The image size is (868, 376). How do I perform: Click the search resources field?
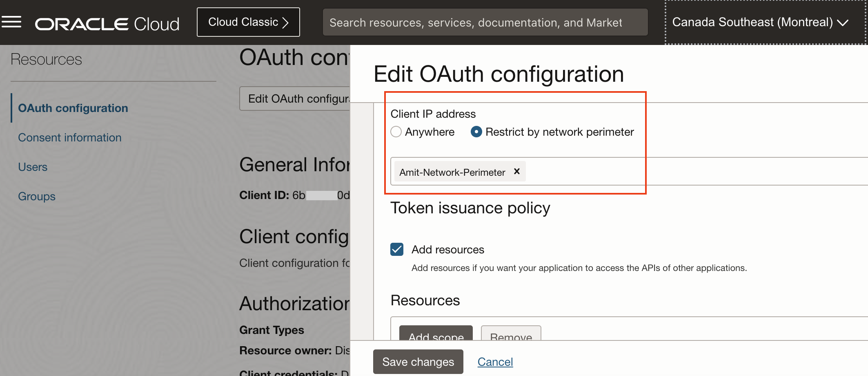point(485,22)
